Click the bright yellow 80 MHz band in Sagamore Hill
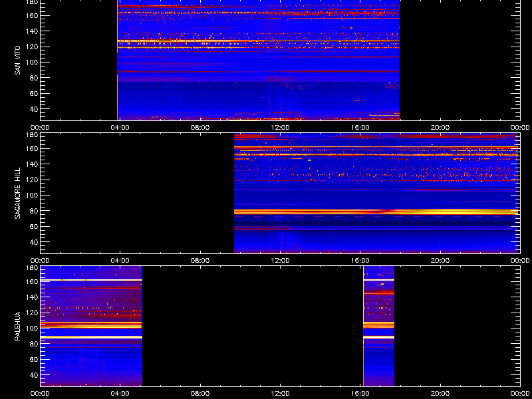Screen dimensions: 532x399 click(x=376, y=212)
